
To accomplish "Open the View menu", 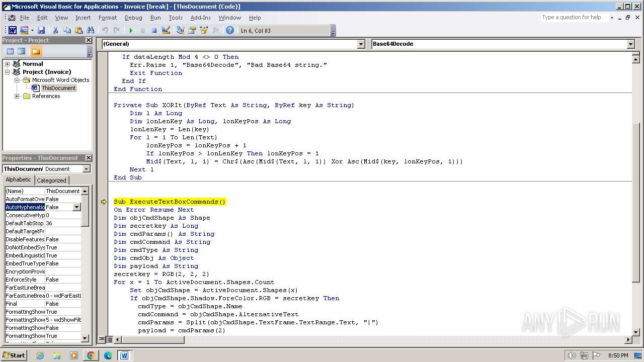I will (61, 18).
